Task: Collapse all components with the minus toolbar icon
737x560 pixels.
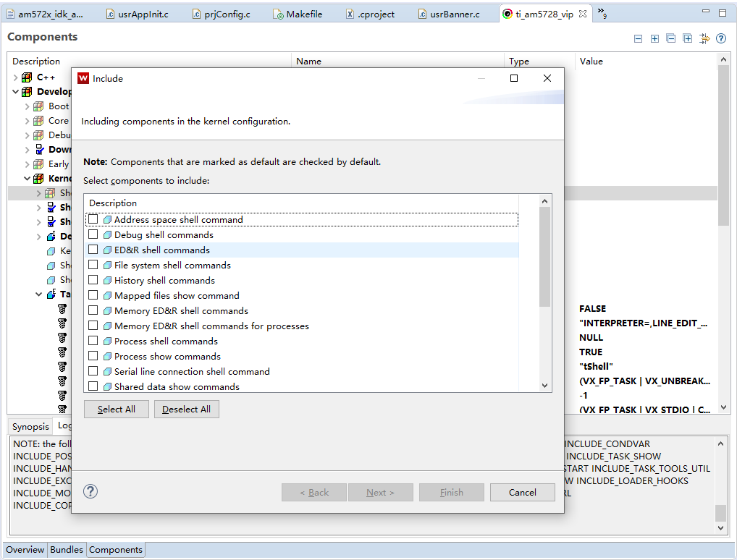Action: tap(637, 38)
